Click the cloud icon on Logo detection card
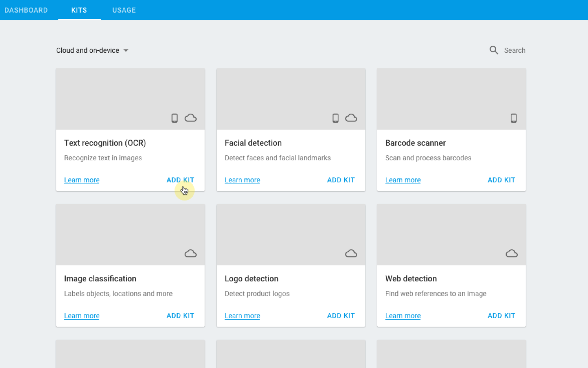The height and width of the screenshot is (368, 588). [351, 254]
